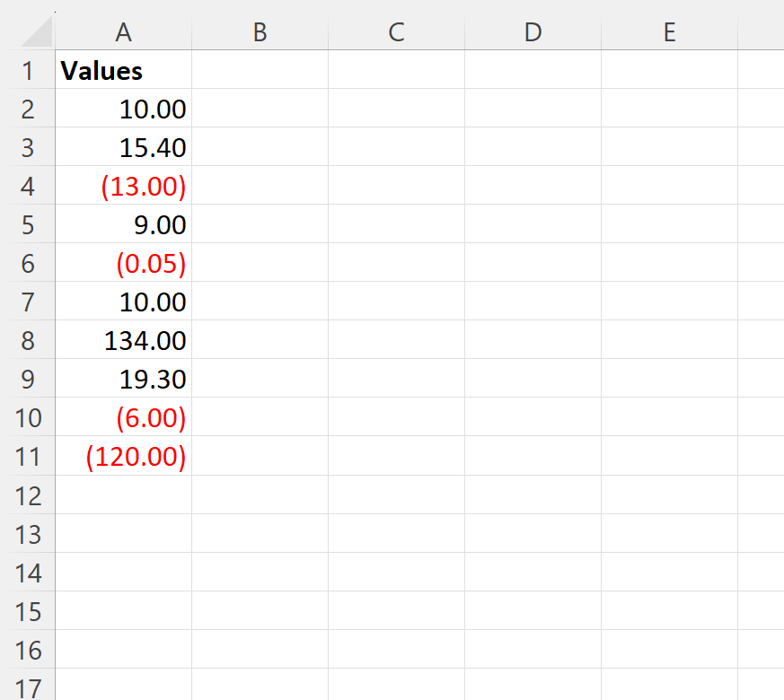The width and height of the screenshot is (784, 700).
Task: Select row 8 header
Action: (28, 339)
